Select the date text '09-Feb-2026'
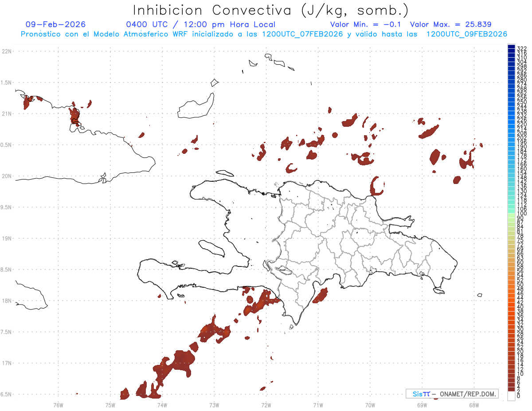The width and height of the screenshot is (532, 411). pos(56,24)
